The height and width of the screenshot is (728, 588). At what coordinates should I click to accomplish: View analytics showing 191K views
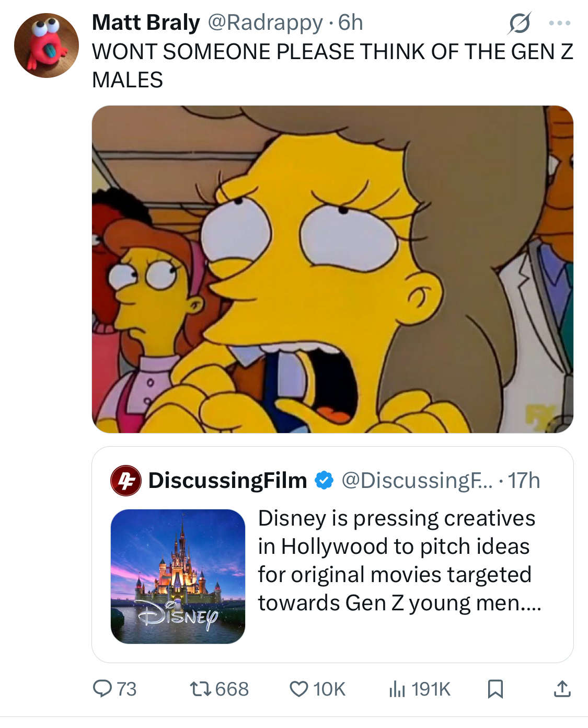[x=419, y=689]
